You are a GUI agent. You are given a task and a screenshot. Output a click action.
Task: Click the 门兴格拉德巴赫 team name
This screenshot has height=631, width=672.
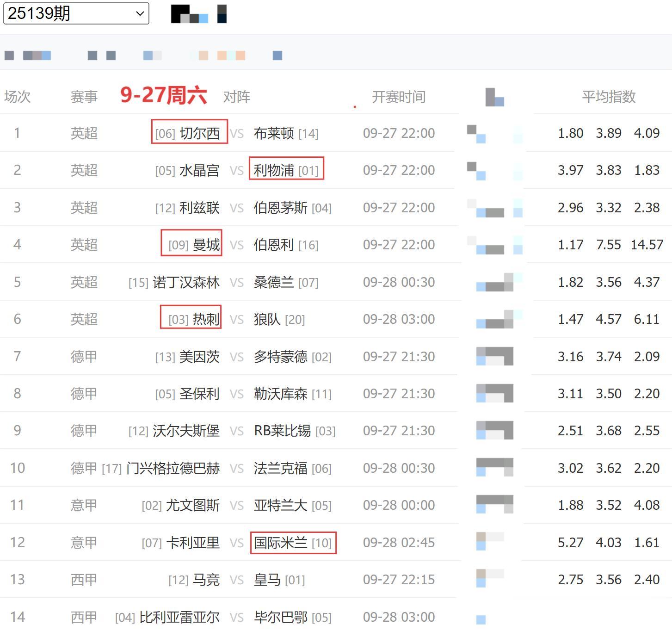pyautogui.click(x=173, y=468)
